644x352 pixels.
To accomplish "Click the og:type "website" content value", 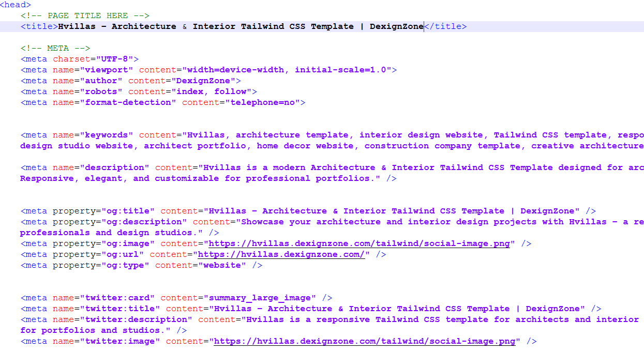I will [224, 265].
